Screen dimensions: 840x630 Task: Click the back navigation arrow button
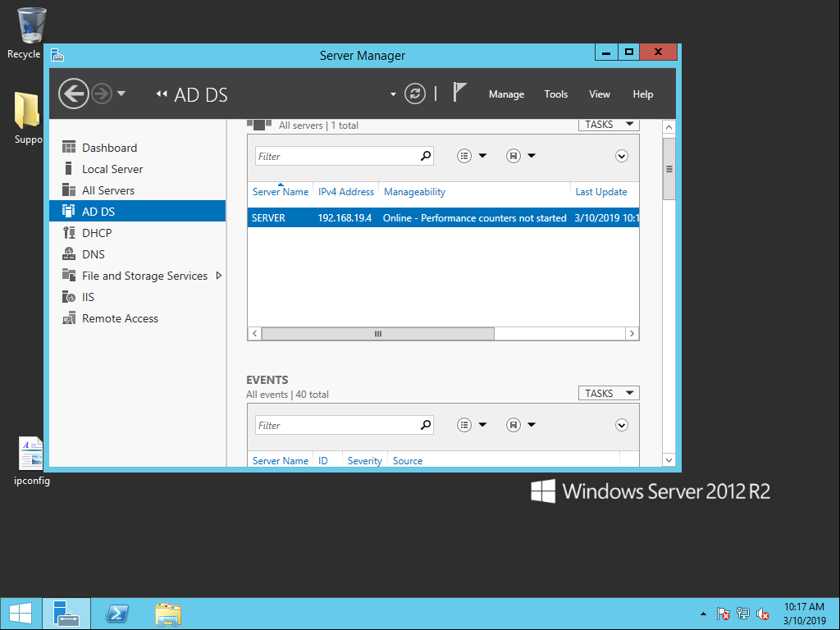pyautogui.click(x=73, y=94)
